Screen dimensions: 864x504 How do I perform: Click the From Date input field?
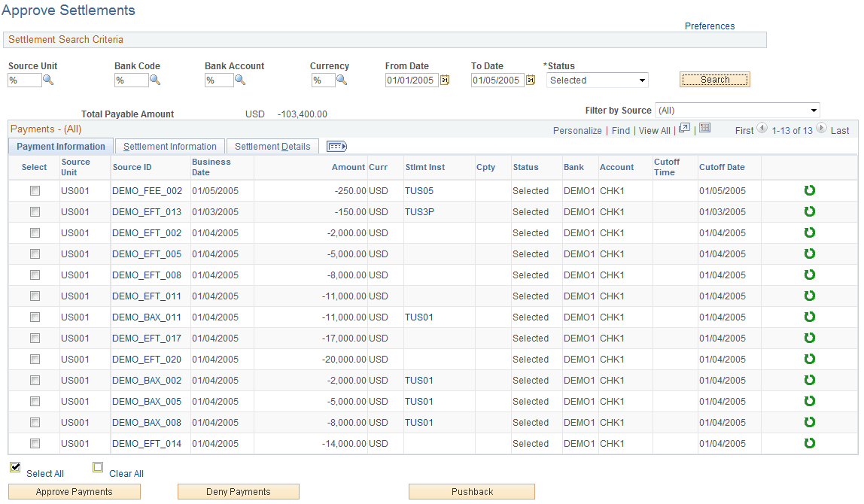tap(412, 80)
